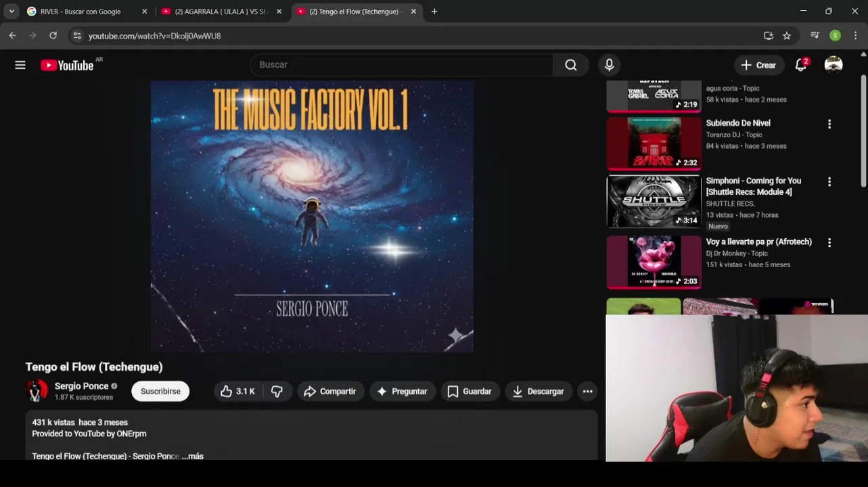This screenshot has width=868, height=487.
Task: Click the address bar URL
Action: pyautogui.click(x=154, y=36)
